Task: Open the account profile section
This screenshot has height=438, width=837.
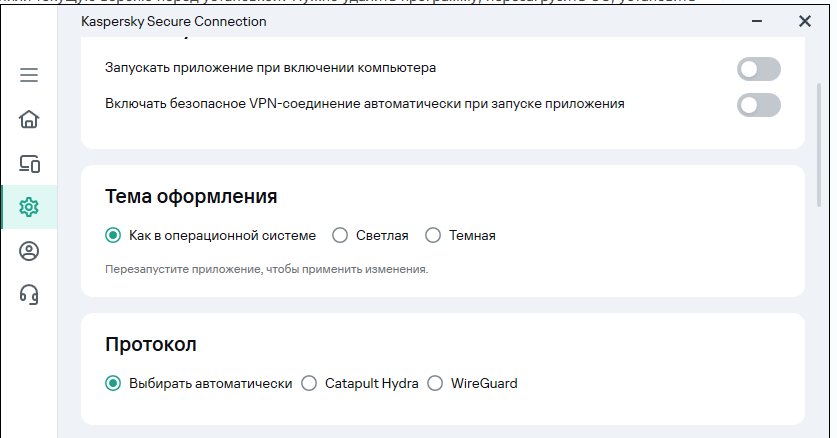Action: pos(29,251)
